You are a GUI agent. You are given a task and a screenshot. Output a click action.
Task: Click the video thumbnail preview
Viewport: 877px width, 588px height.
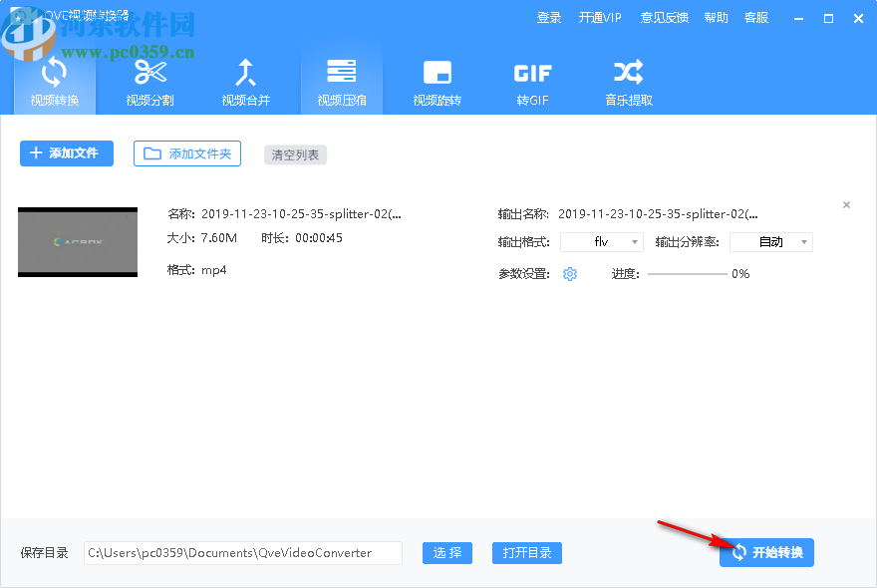coord(78,241)
